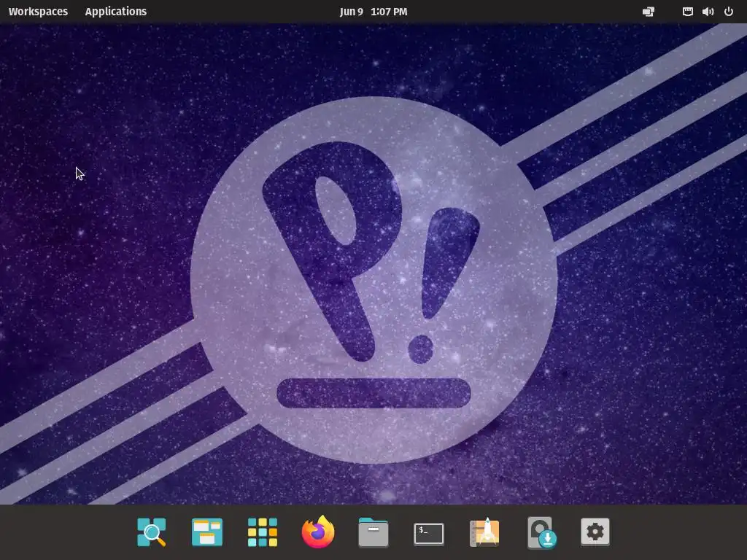The width and height of the screenshot is (747, 560).
Task: Open the Jun 9 1:07 PM clock
Action: pyautogui.click(x=373, y=12)
